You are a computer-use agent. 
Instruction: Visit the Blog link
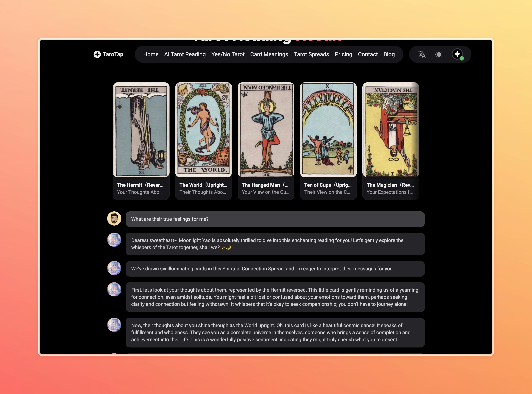(389, 54)
